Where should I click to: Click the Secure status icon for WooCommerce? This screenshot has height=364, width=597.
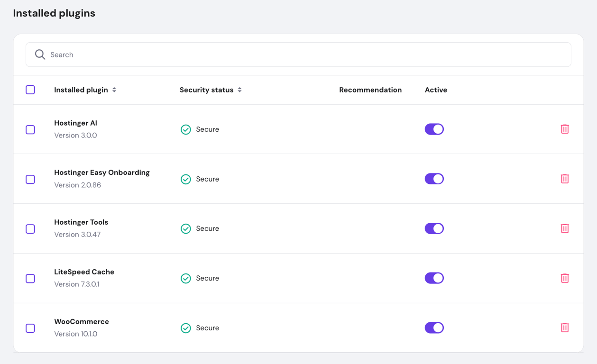point(186,328)
